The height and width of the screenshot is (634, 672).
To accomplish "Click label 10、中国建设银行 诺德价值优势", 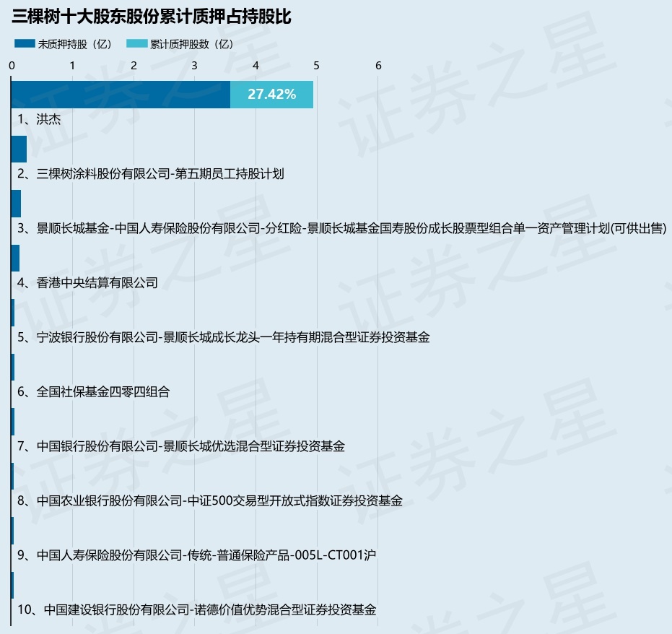I will pyautogui.click(x=197, y=609).
